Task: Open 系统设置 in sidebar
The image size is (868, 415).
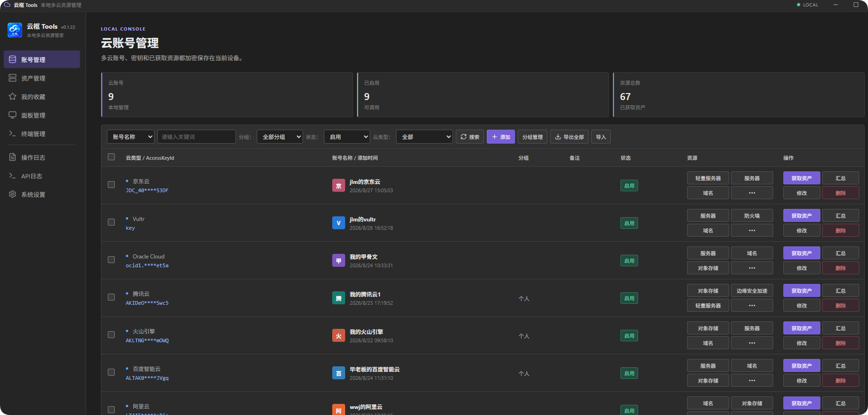Action: coord(42,194)
